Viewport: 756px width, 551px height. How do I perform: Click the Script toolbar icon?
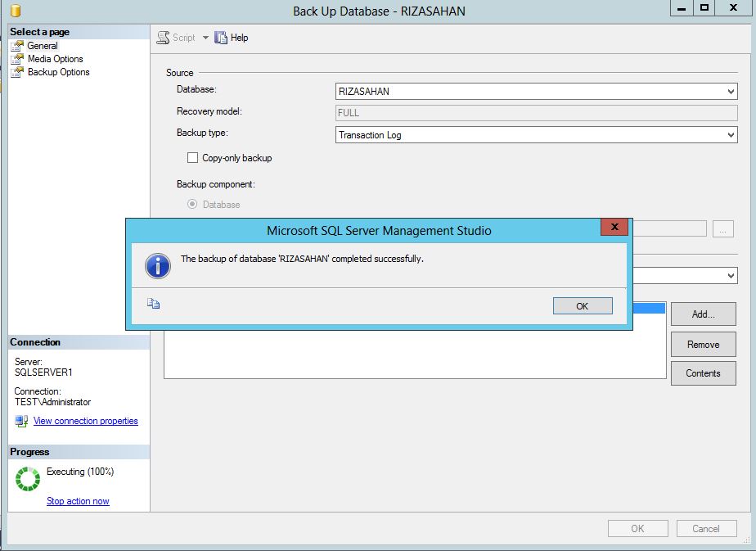(x=163, y=38)
